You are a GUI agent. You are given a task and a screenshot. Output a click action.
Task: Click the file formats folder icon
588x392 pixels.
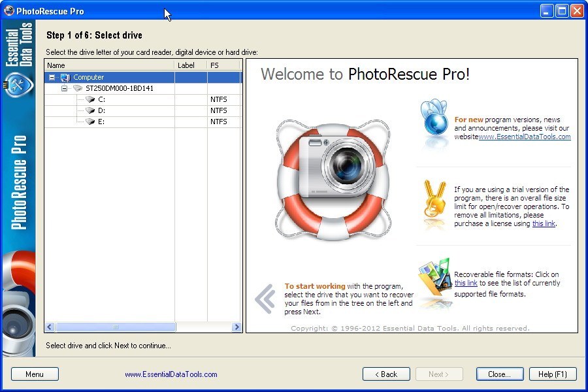pos(435,278)
